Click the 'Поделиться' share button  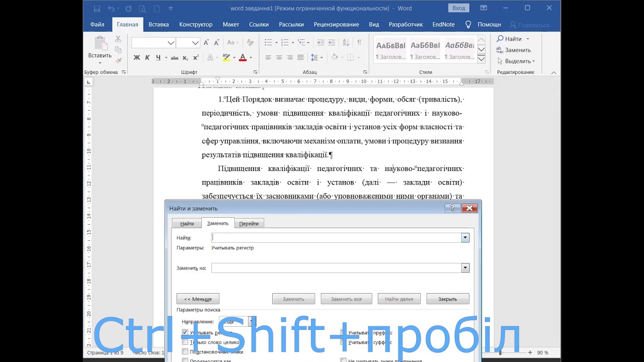pos(530,25)
